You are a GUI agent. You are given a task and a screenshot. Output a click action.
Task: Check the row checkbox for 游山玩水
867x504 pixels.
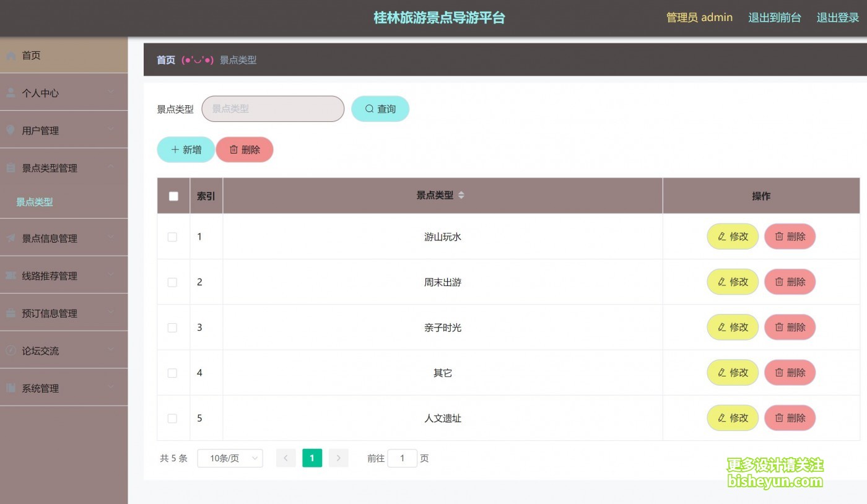tap(173, 237)
